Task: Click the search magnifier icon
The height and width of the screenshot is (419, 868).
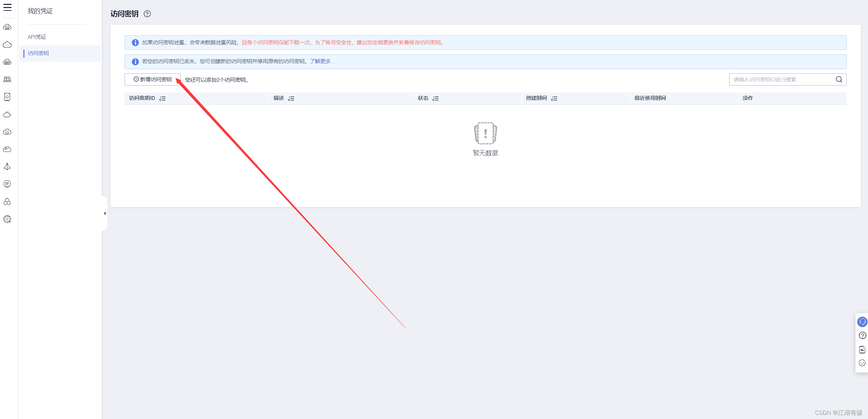Action: [839, 80]
